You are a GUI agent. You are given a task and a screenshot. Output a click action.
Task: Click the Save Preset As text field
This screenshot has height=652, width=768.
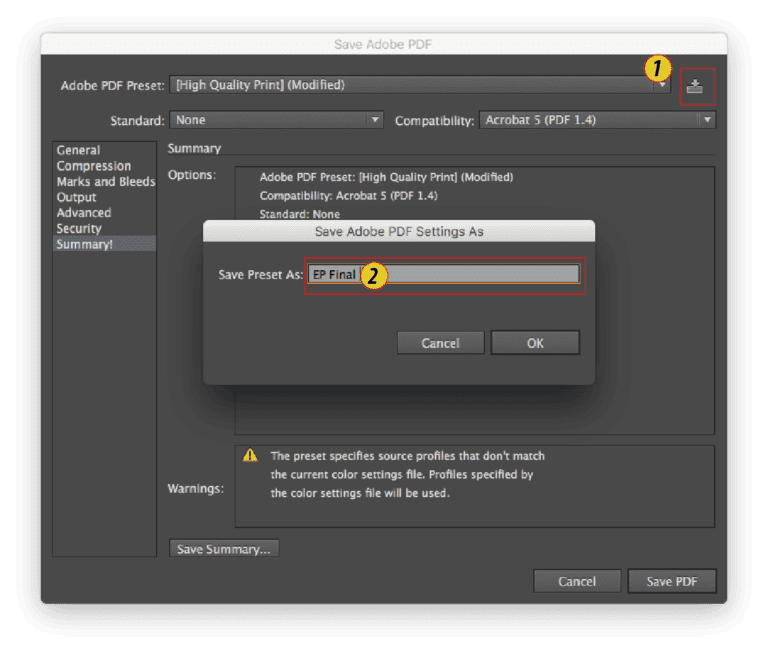point(444,274)
